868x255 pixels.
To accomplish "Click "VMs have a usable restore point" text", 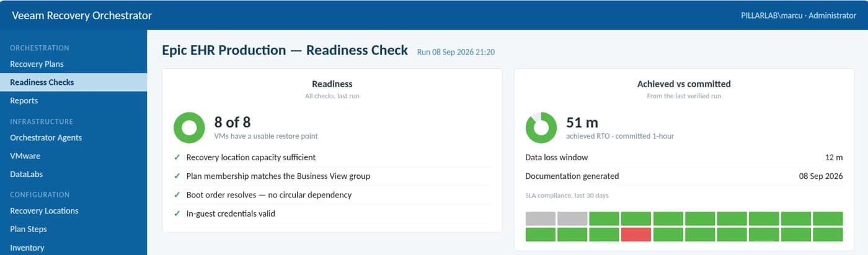I will [266, 136].
